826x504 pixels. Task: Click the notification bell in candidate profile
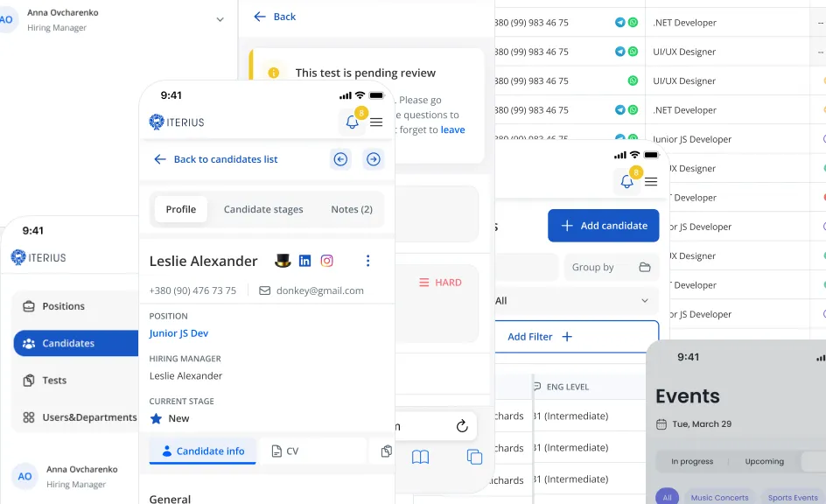[x=353, y=122]
